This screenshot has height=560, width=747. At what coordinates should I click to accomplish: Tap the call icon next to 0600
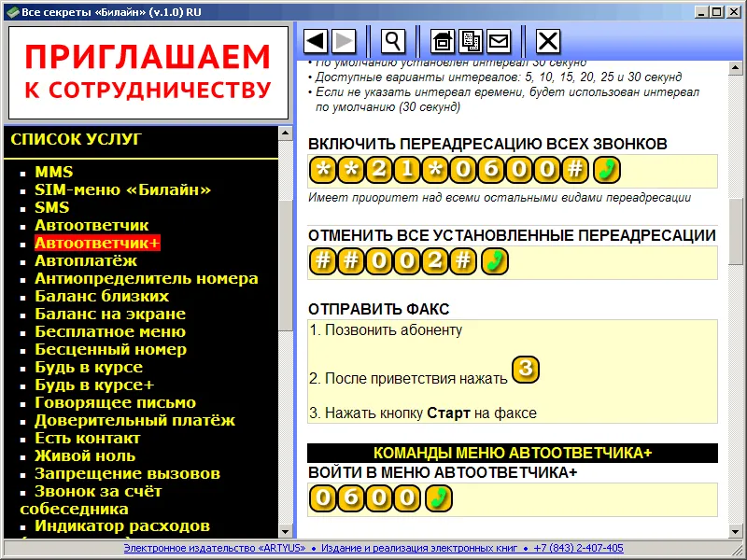(x=438, y=498)
